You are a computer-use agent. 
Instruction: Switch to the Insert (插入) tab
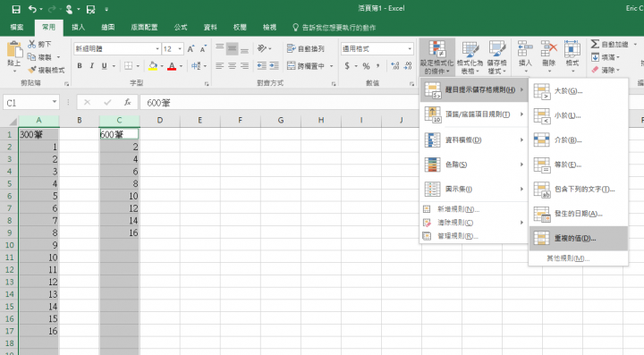pos(79,28)
